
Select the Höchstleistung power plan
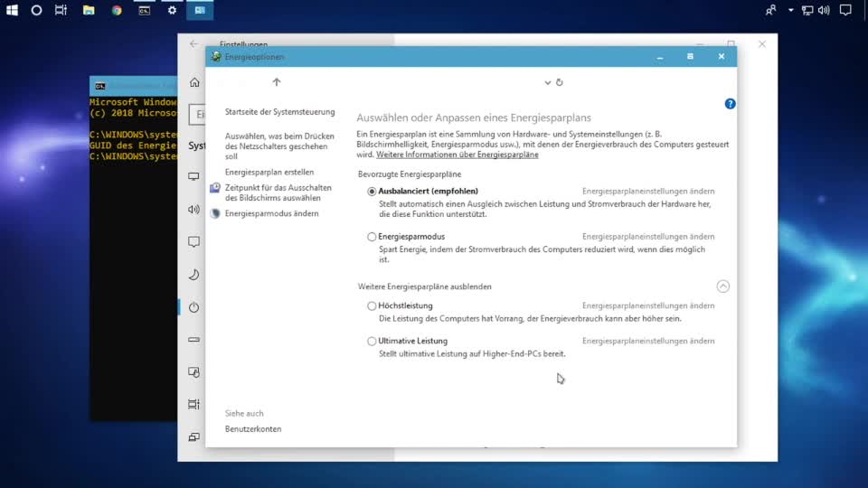point(372,306)
